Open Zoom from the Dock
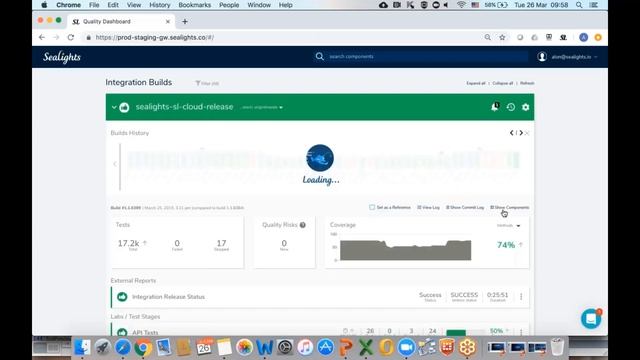This screenshot has width=640, height=360. (406, 347)
